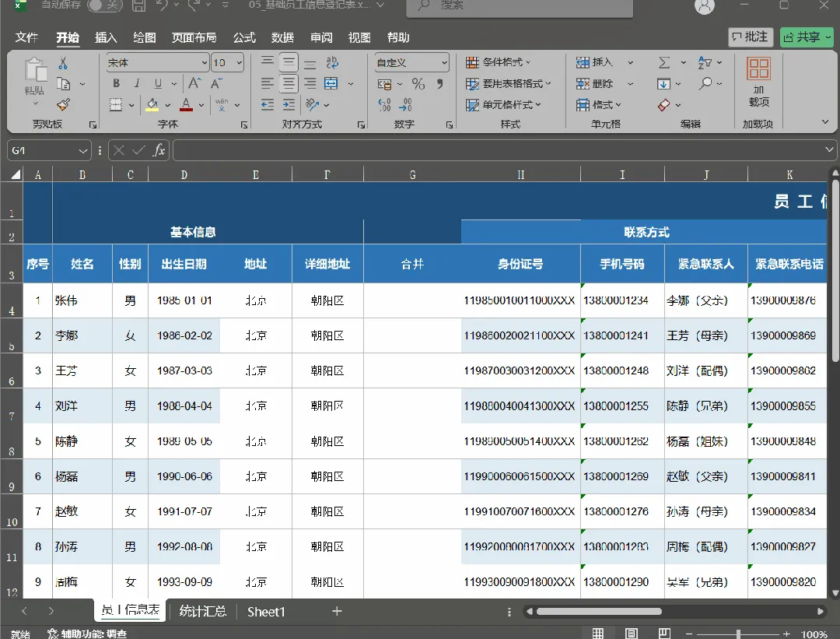Image resolution: width=840 pixels, height=639 pixels.
Task: Click 插入 insert cells button
Action: [595, 62]
